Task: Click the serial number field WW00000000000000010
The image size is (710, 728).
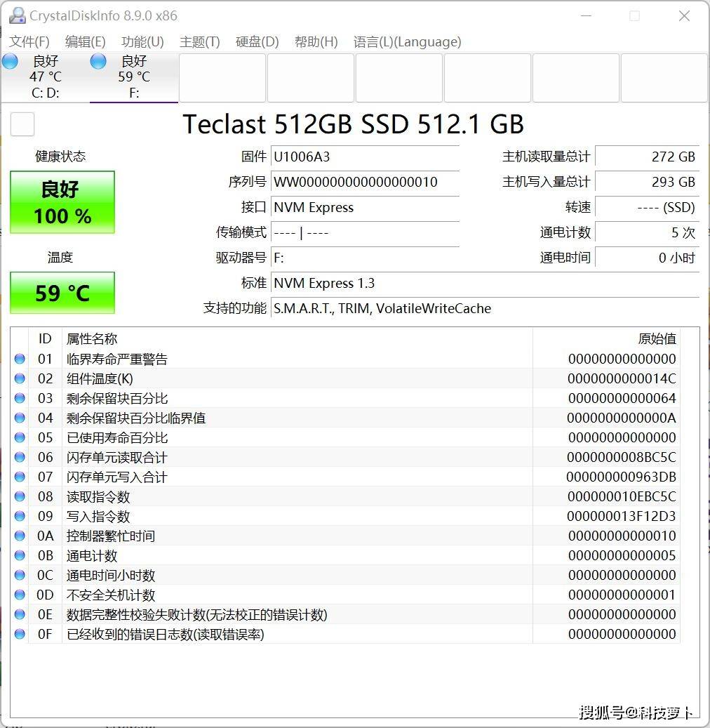Action: pyautogui.click(x=365, y=182)
